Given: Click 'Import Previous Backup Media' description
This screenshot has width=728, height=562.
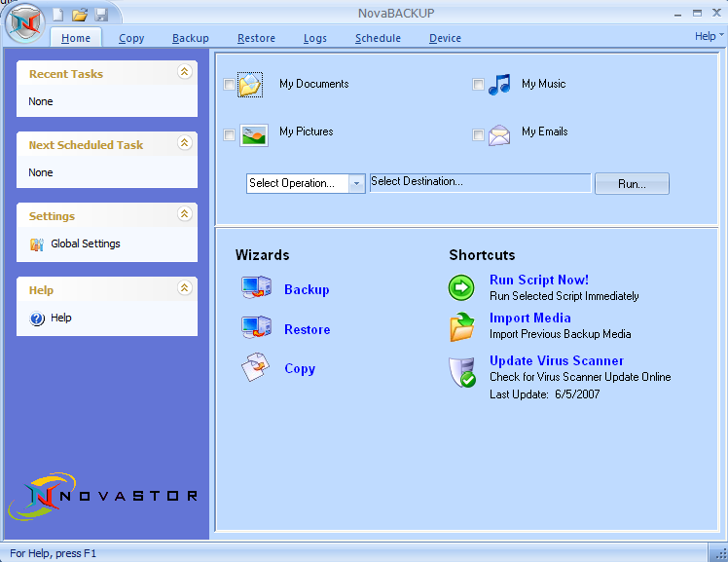Looking at the screenshot, I should 561,334.
